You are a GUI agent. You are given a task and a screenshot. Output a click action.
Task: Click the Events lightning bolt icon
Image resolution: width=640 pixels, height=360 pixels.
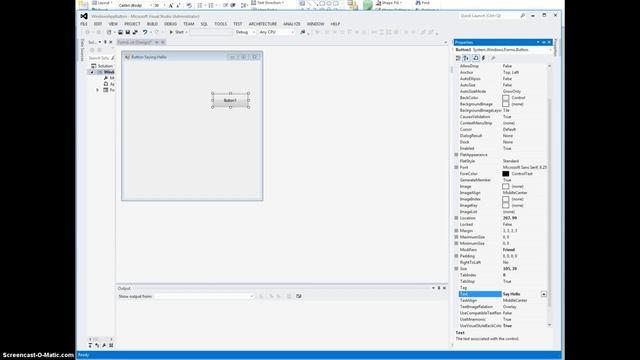484,58
